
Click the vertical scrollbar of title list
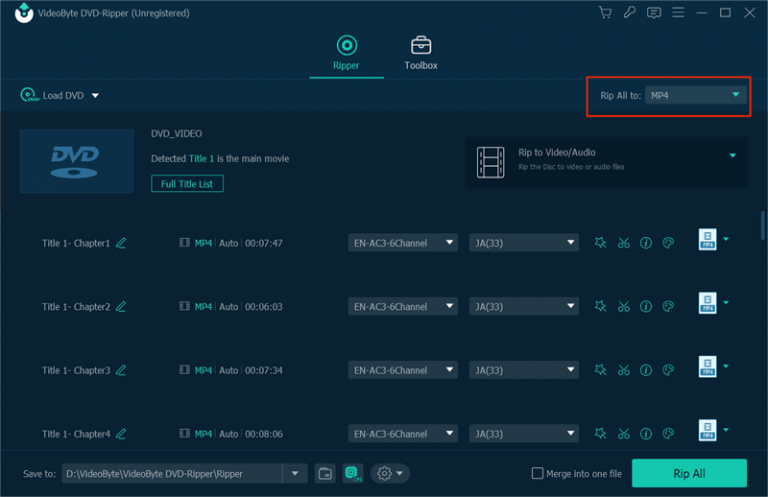pos(763,225)
